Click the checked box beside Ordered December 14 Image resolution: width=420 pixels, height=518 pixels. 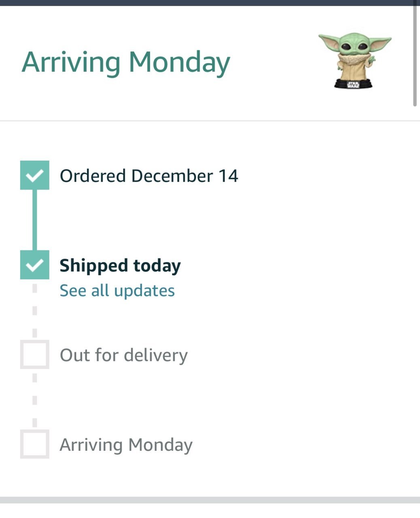[35, 175]
